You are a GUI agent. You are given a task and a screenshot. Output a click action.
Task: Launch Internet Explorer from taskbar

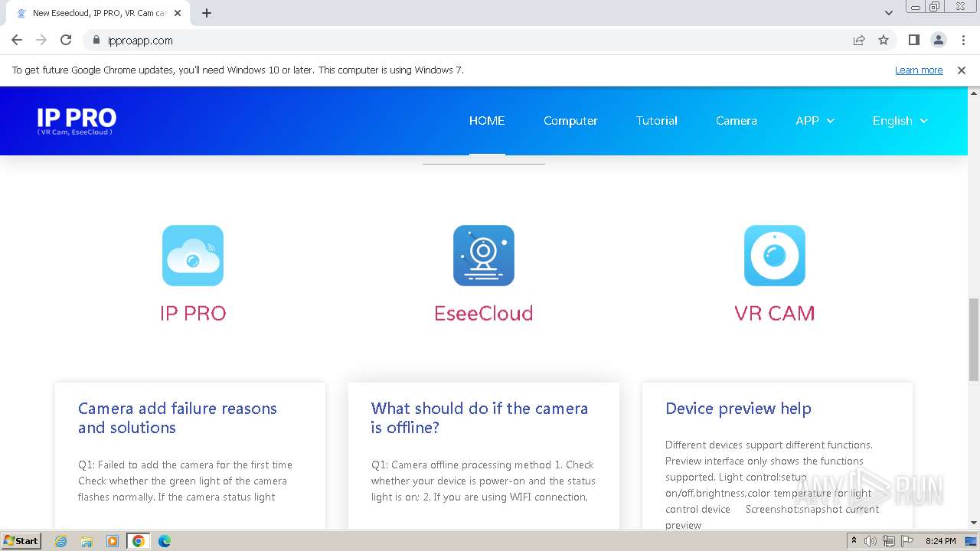pos(61,541)
